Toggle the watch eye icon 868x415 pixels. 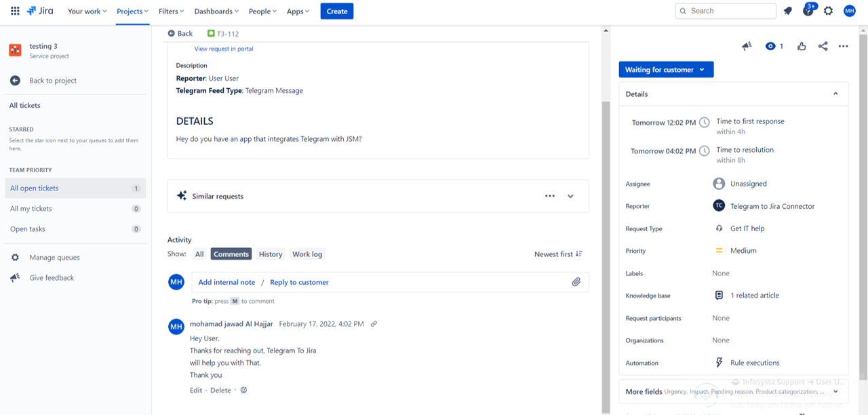(770, 46)
